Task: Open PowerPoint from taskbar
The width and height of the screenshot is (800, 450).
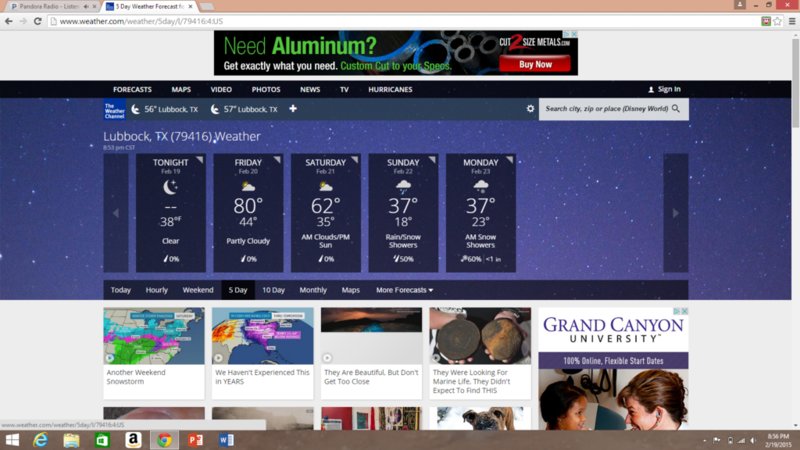Action: [195, 440]
